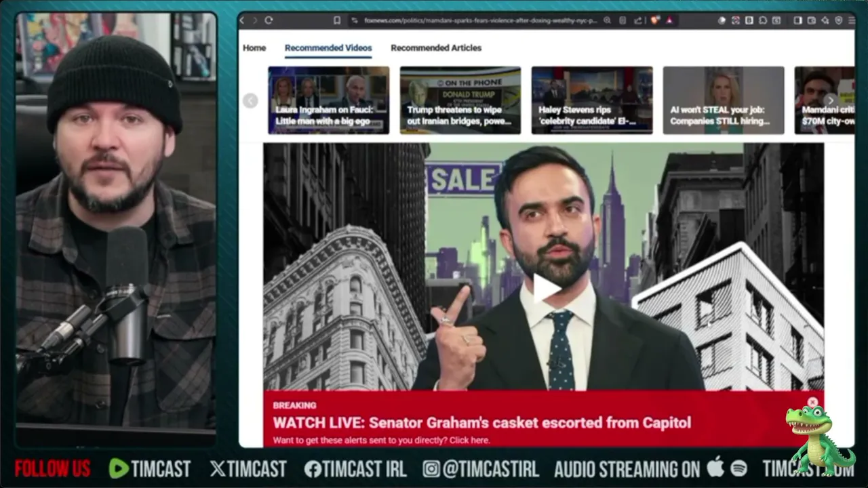
Task: Open reader mode icon in address bar
Action: click(623, 20)
